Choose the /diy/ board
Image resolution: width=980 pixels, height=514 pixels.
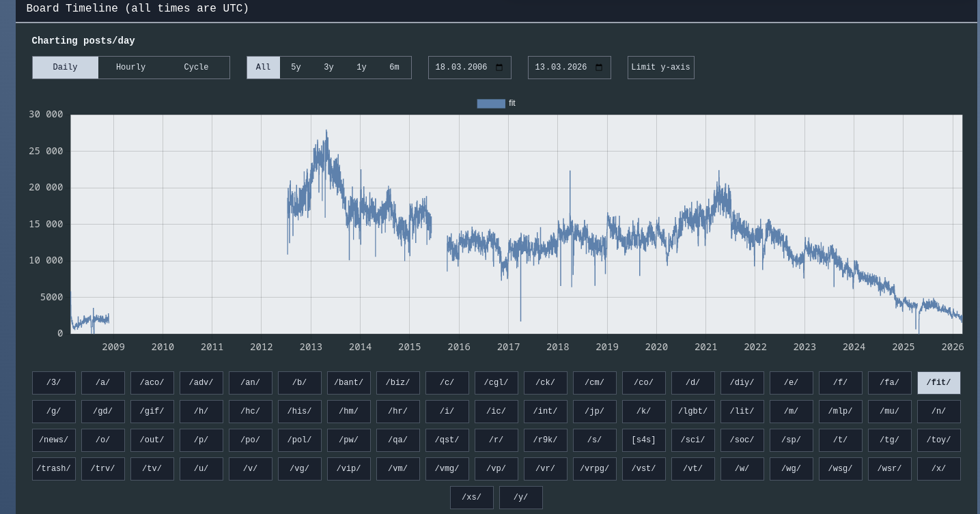pyautogui.click(x=742, y=383)
